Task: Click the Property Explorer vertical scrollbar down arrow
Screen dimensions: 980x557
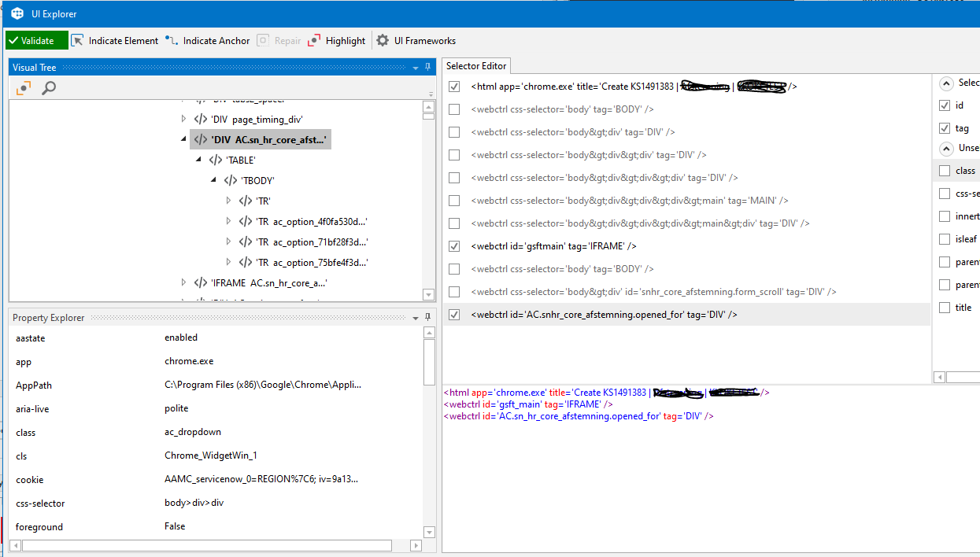Action: click(x=429, y=532)
